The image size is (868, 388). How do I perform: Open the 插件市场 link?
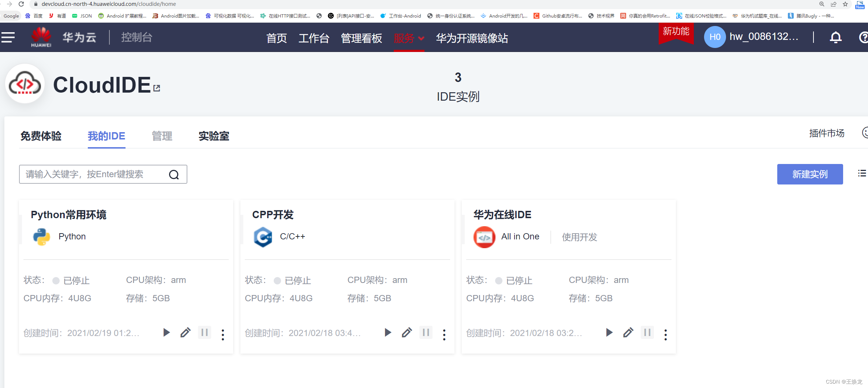827,133
